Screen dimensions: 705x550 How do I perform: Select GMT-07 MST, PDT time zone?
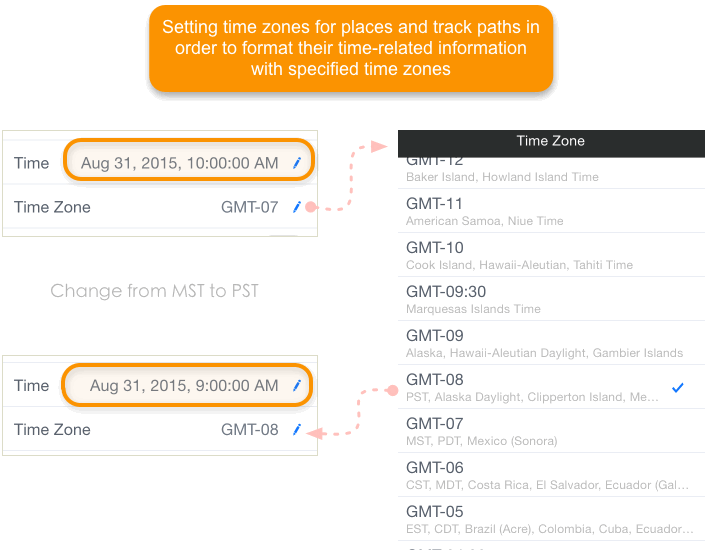551,431
